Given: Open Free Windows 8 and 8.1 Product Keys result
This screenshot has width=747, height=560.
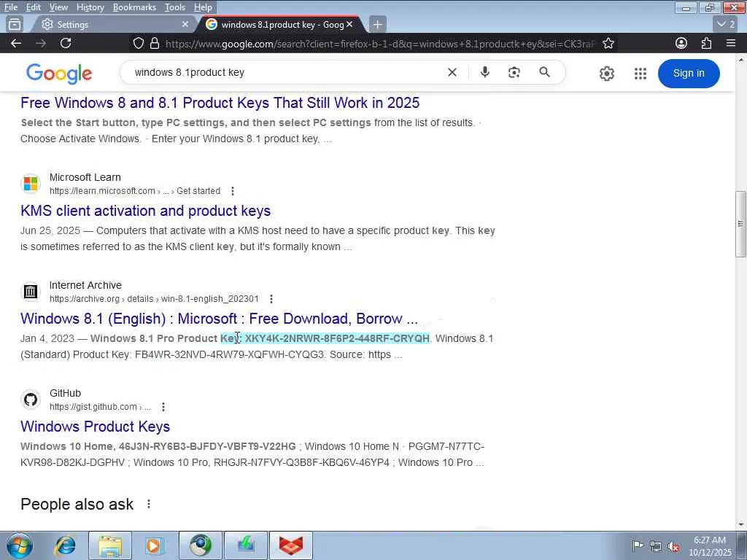Looking at the screenshot, I should click(x=220, y=103).
